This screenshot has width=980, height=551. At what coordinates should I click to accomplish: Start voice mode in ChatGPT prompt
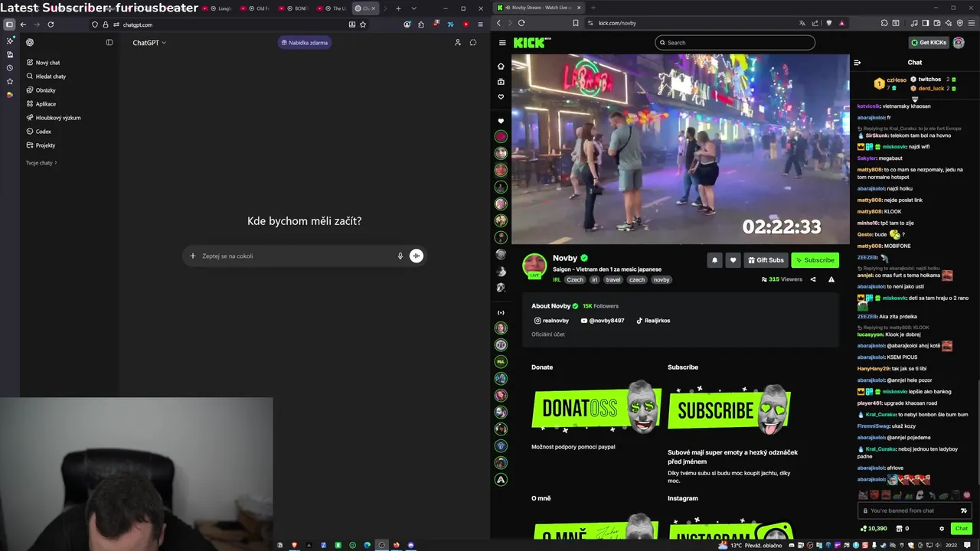point(416,256)
